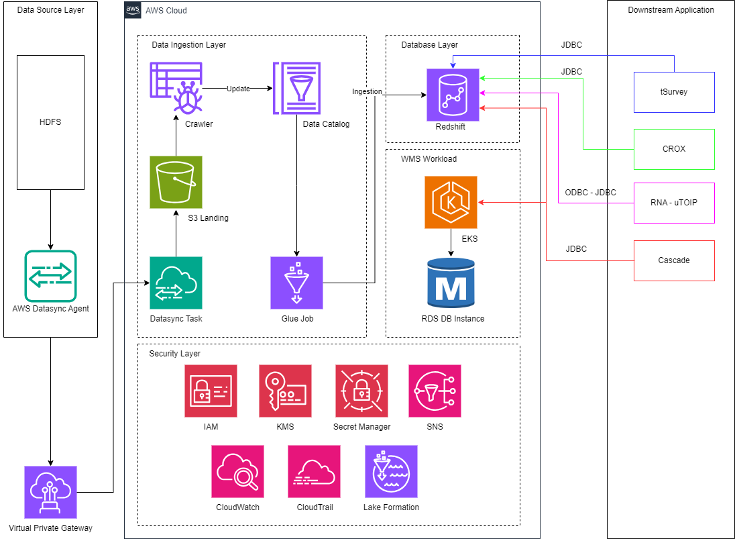Click the Secret Manager icon
Viewport: 736px width, 540px height.
click(x=360, y=391)
